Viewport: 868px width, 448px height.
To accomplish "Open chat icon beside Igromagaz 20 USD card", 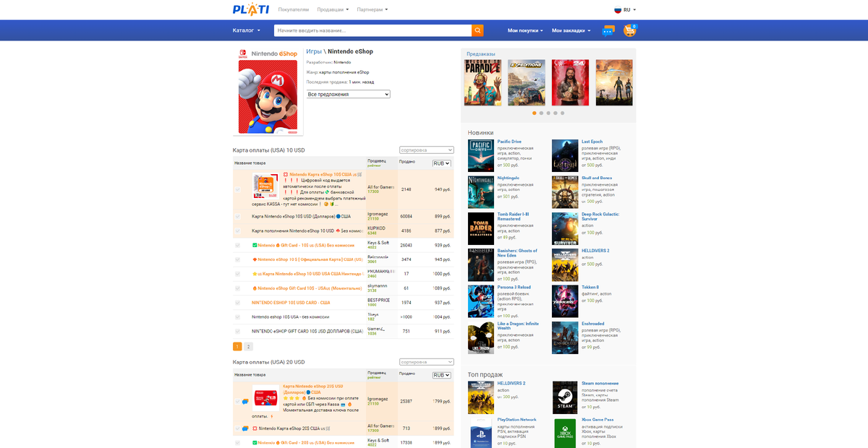I will click(x=246, y=402).
